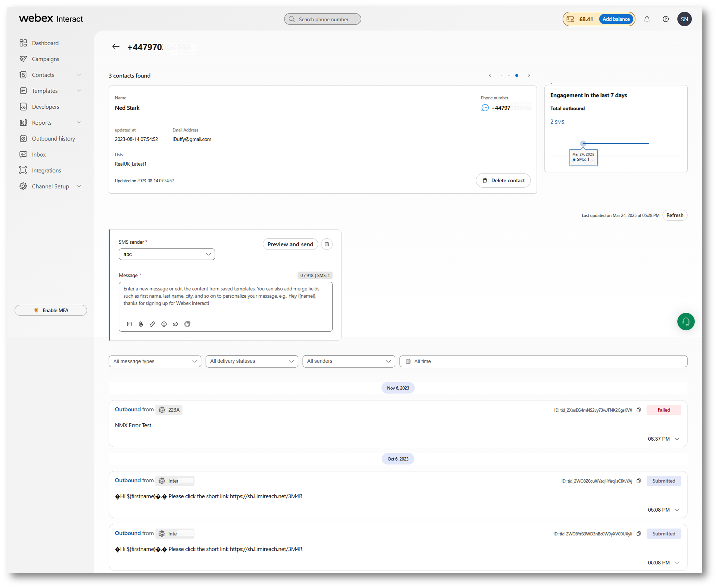717x588 pixels.
Task: Expand the 06:37 PM failed message details
Action: 677,439
